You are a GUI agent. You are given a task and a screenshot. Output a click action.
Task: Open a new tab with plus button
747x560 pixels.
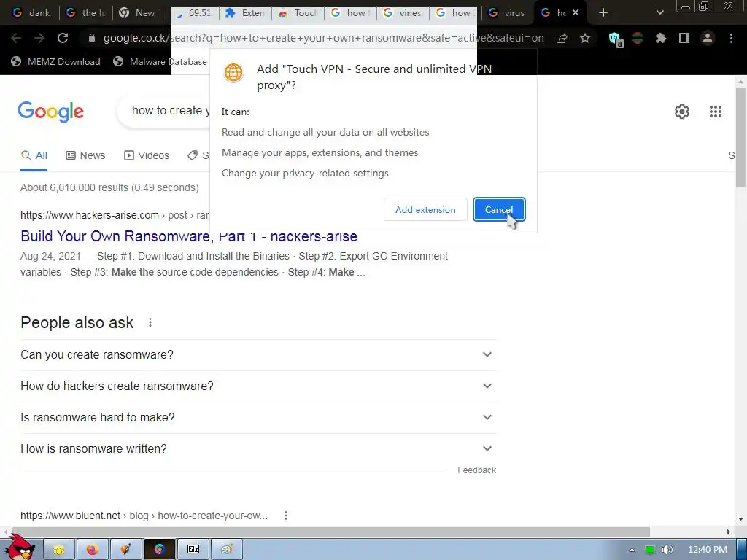click(603, 13)
